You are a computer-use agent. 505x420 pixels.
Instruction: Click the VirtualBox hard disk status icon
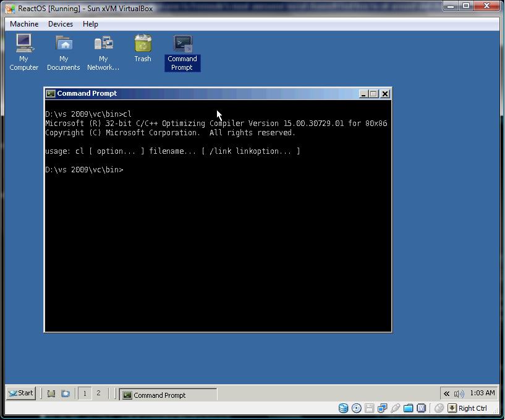point(343,408)
